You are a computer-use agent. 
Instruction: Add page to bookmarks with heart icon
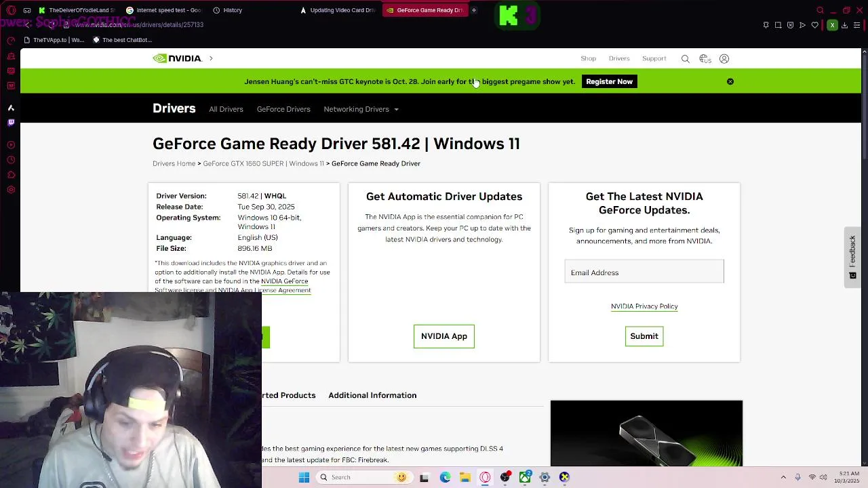point(815,25)
